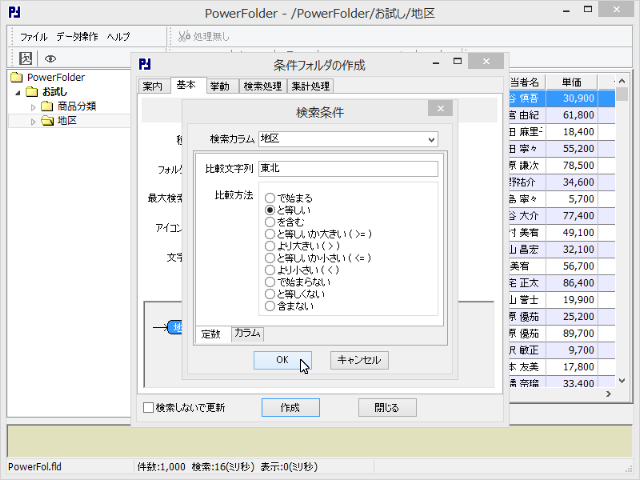Viewport: 640px width, 480px height.
Task: Click 件数:1,000 in status bar
Action: 161,467
